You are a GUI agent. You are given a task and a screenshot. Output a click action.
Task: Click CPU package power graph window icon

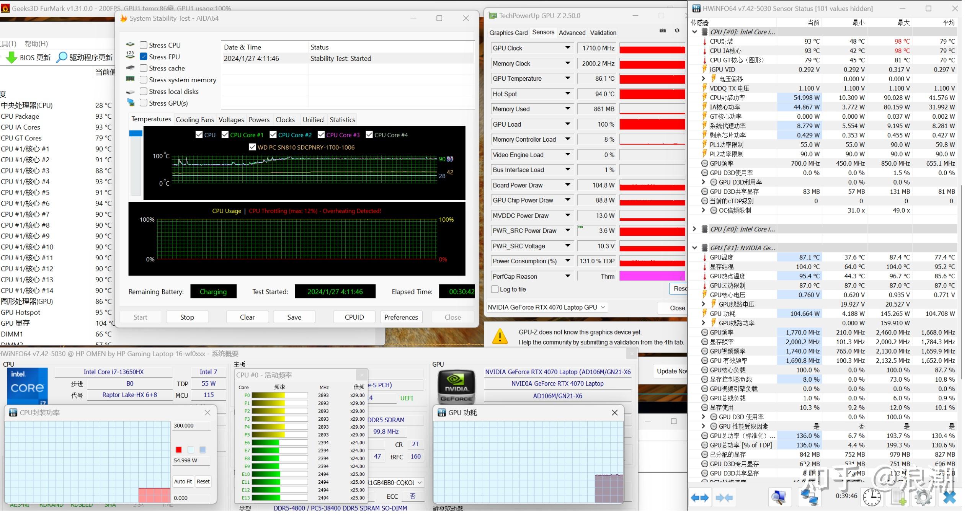click(x=13, y=413)
